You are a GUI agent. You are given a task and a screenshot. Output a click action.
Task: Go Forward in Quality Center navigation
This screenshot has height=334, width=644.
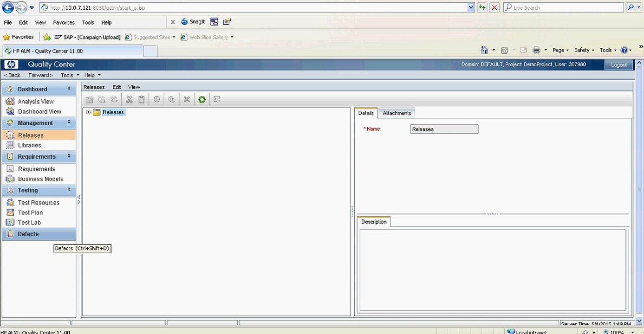(40, 75)
